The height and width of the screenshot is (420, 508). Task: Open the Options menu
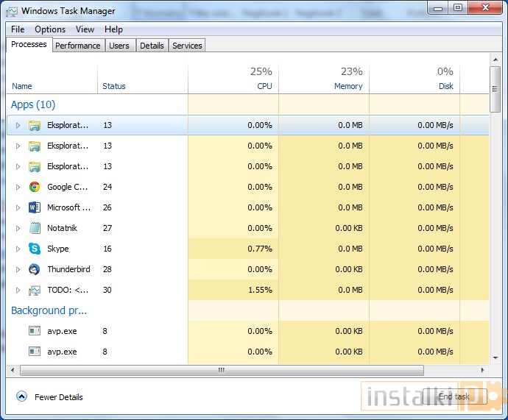[50, 29]
